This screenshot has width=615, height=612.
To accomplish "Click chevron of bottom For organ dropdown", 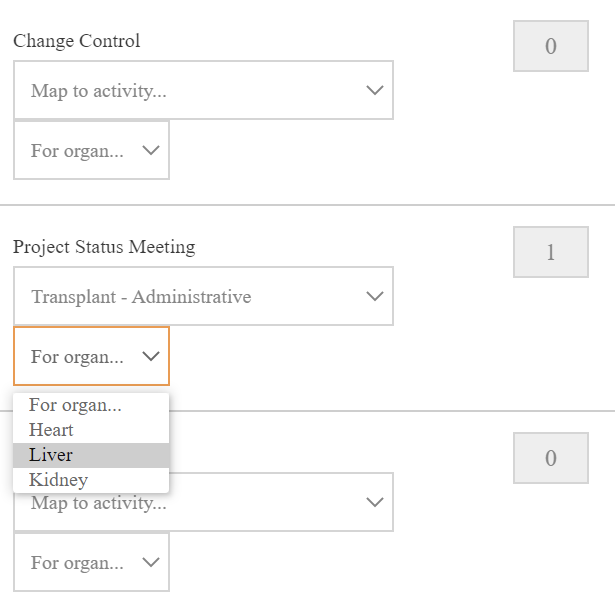I will click(x=151, y=562).
